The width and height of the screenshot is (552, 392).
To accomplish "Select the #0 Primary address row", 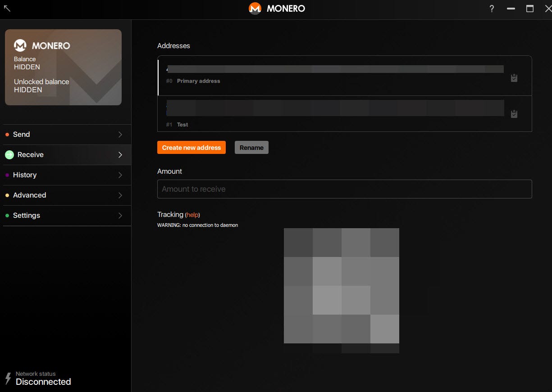I will 345,76.
